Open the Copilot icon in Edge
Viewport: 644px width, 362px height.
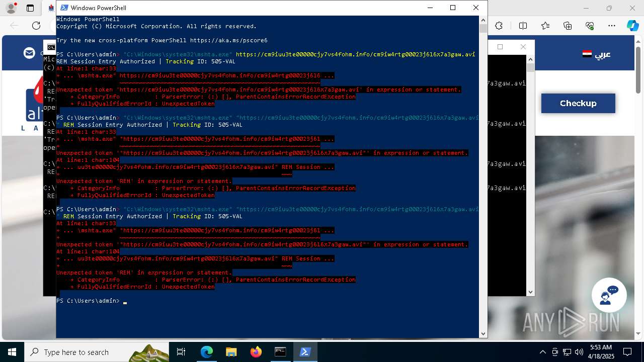(632, 26)
